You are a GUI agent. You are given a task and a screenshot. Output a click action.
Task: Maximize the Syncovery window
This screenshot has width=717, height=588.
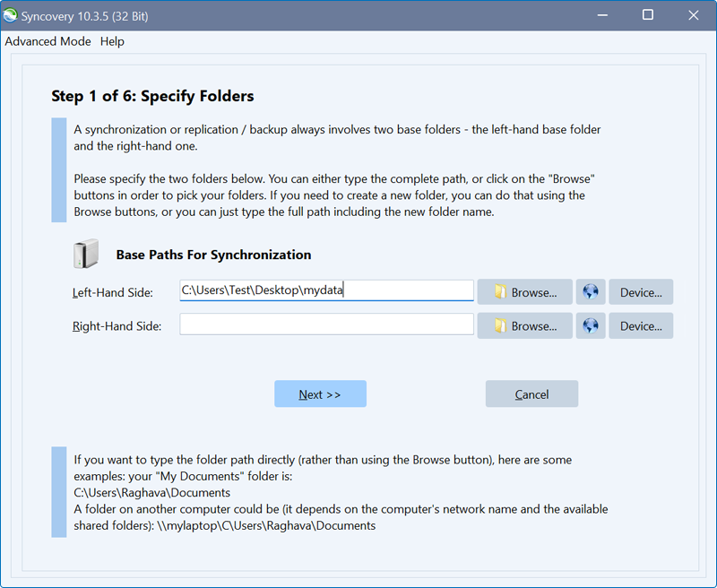647,15
